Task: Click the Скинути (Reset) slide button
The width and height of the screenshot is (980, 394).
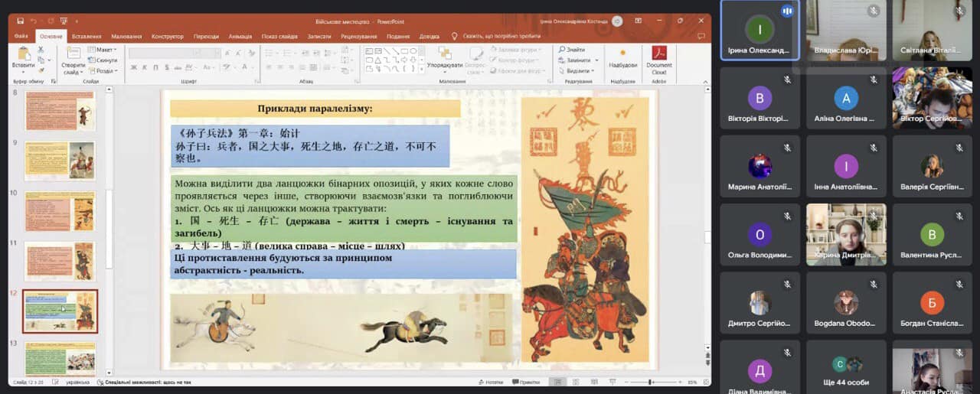Action: coord(105,60)
